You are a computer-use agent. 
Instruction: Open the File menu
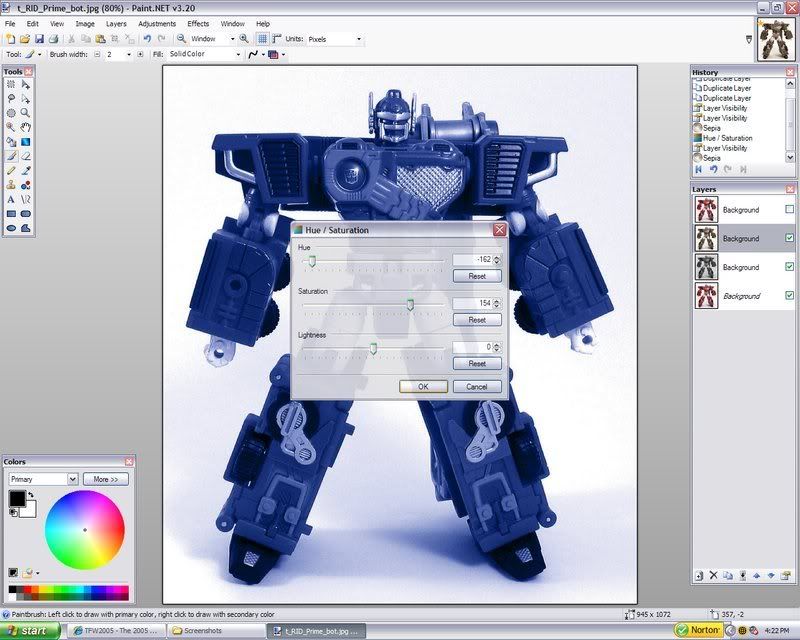tap(10, 23)
